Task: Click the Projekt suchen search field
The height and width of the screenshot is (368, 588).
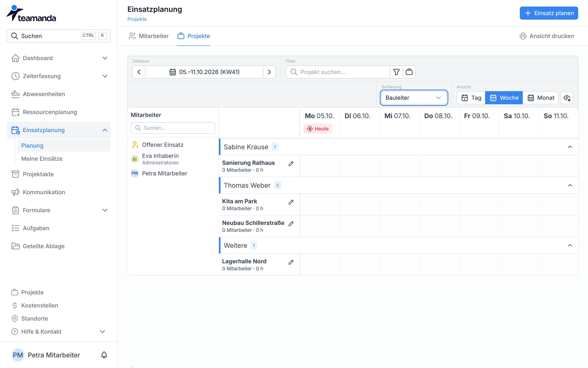Action: [x=338, y=72]
